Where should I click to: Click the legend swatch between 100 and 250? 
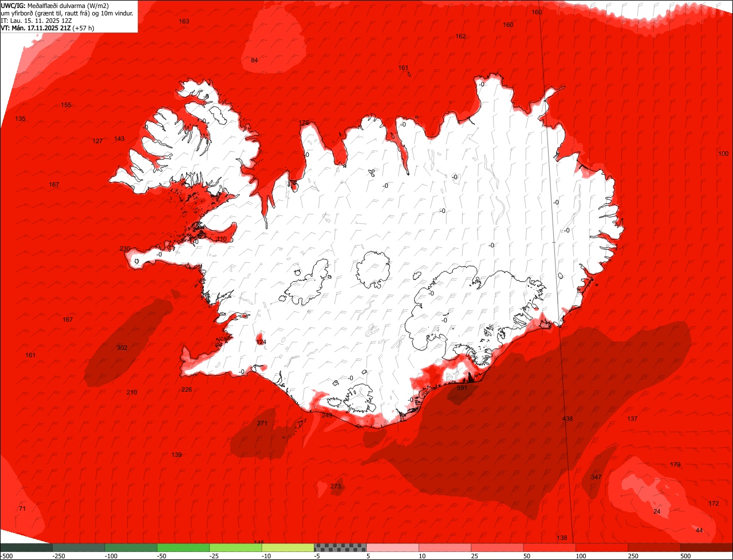tap(602, 547)
